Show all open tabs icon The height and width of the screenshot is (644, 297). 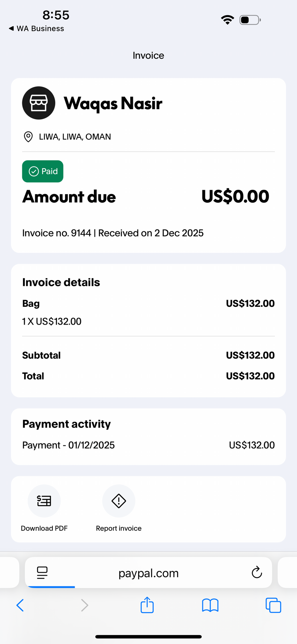point(273,605)
